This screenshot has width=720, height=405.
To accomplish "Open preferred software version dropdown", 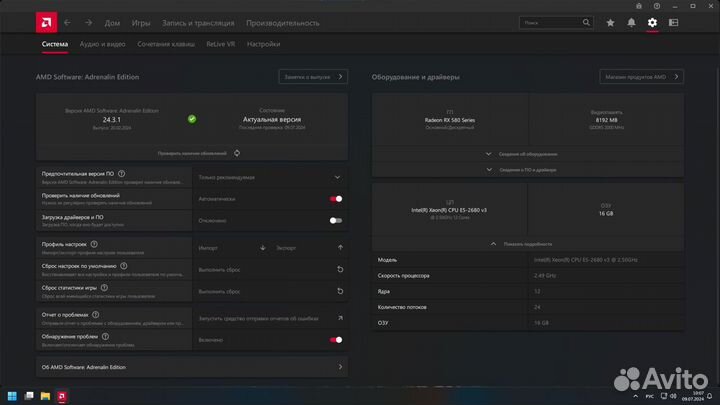I will tap(270, 177).
